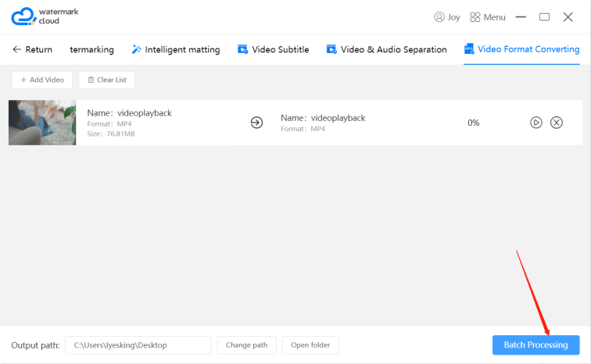
Task: Start processing videoplayback with play icon
Action: (536, 123)
